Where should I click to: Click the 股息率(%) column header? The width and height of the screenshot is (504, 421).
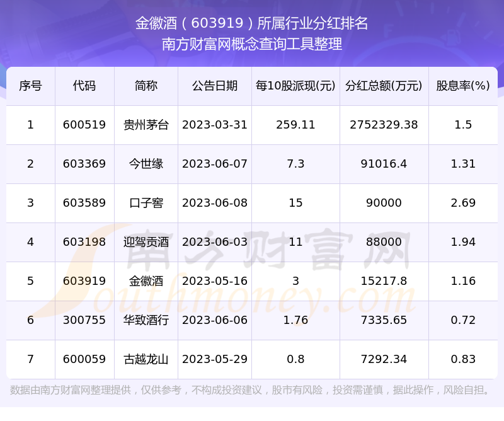[463, 86]
